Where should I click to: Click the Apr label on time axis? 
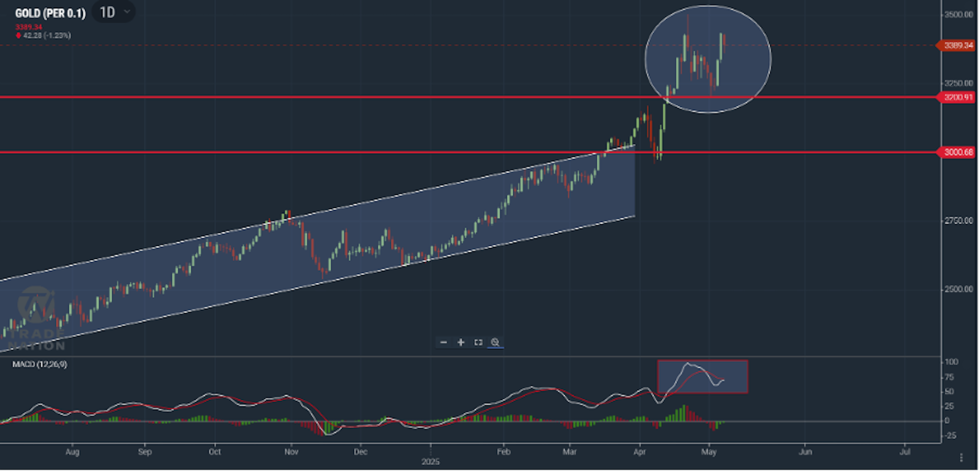(640, 452)
